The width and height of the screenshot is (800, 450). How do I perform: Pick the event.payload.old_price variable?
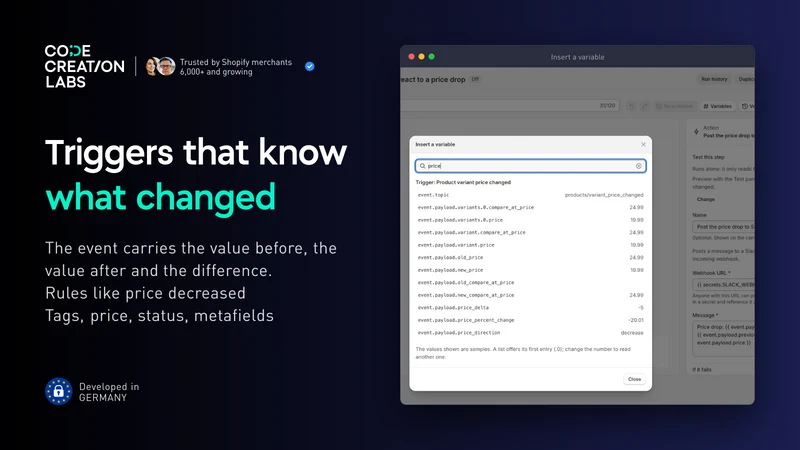click(531, 257)
